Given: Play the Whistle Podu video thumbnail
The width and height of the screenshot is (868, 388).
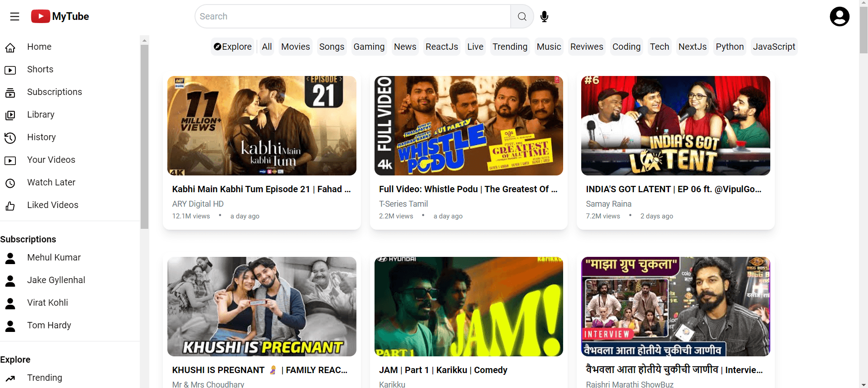Looking at the screenshot, I should [x=469, y=126].
